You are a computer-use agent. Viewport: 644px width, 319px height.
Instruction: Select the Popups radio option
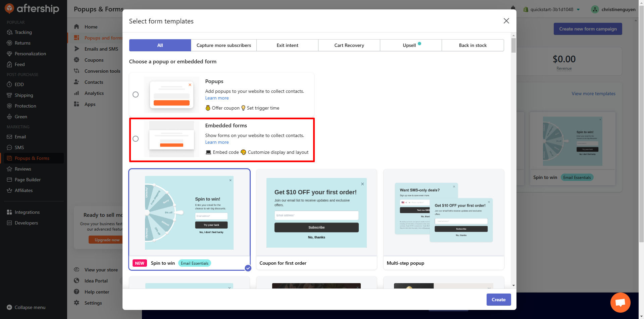tap(135, 94)
